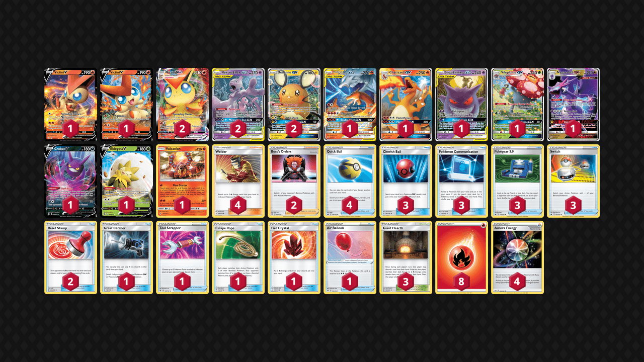Choose the Cherish Ball card

(x=406, y=181)
